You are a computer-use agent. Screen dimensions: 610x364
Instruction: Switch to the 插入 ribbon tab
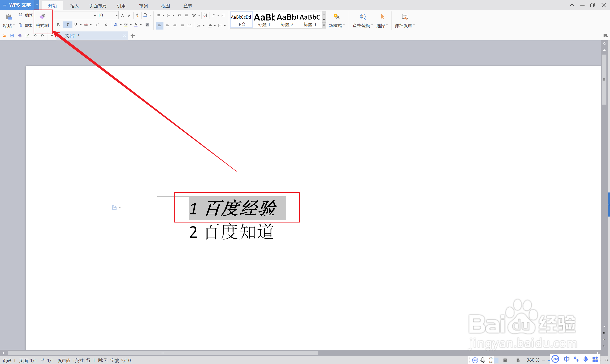(x=74, y=6)
